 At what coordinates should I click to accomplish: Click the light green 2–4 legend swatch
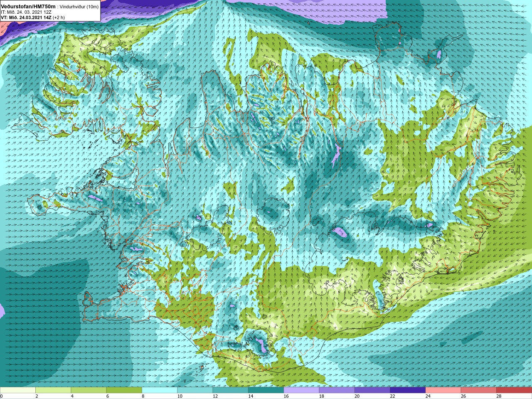53,390
